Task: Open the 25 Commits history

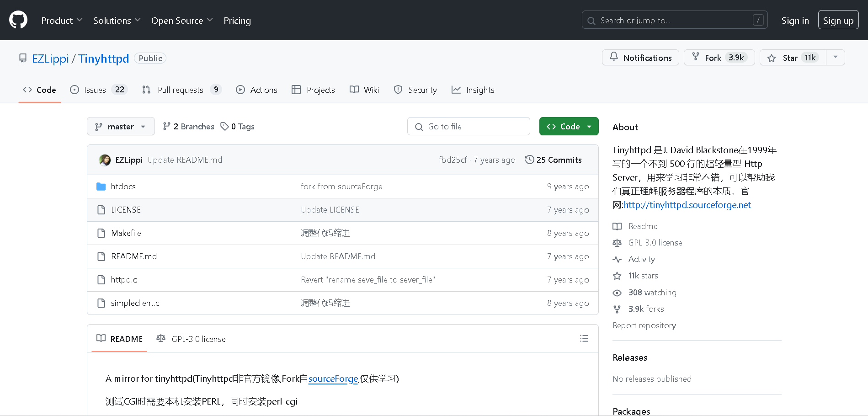Action: click(x=554, y=160)
